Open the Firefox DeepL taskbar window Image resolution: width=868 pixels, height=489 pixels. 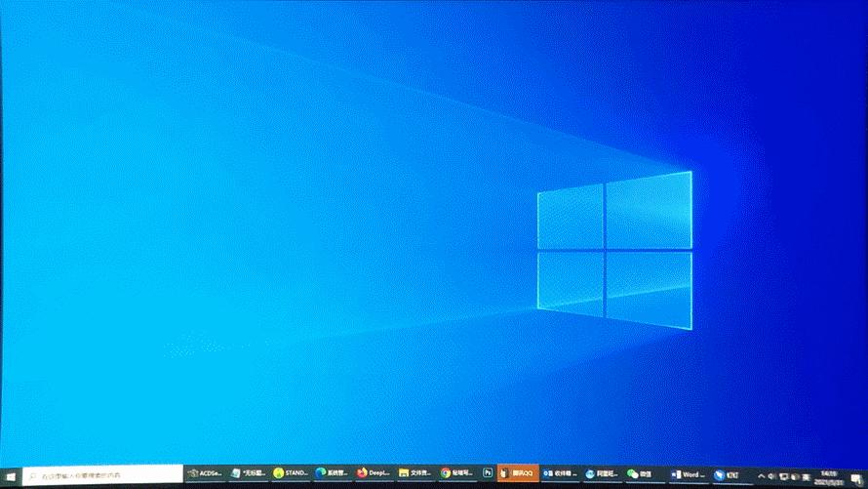coord(374,473)
